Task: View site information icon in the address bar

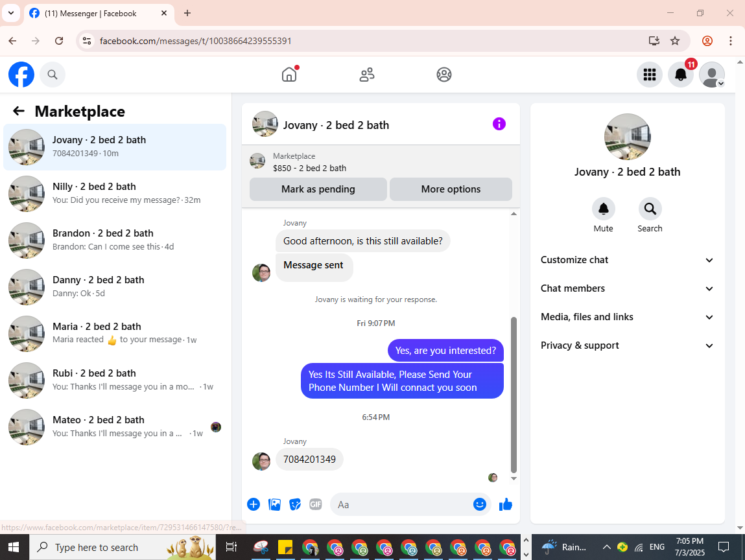Action: (x=87, y=41)
